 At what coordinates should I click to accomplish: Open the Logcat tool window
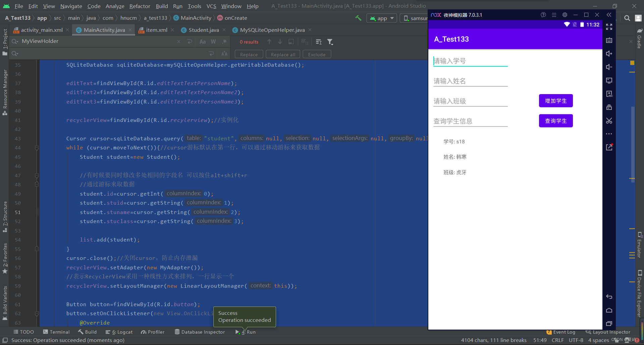coord(119,332)
